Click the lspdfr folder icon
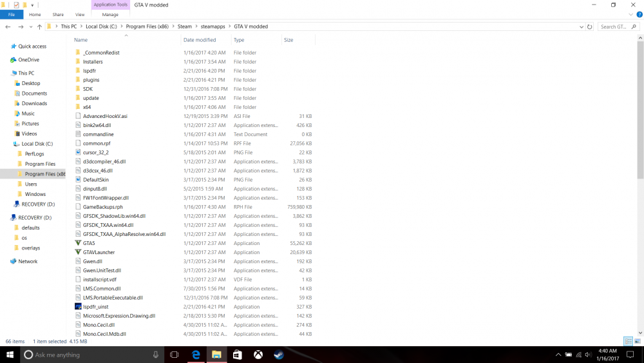This screenshot has height=363, width=644. pyautogui.click(x=78, y=71)
